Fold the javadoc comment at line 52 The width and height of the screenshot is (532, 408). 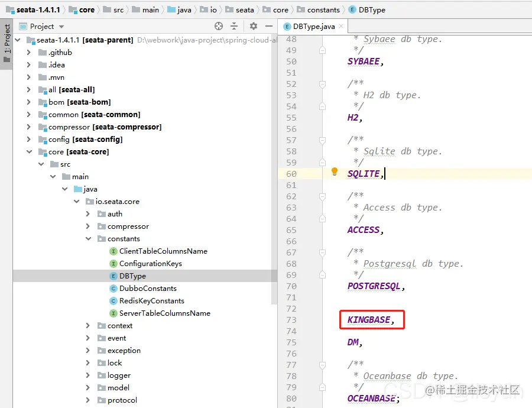322,84
